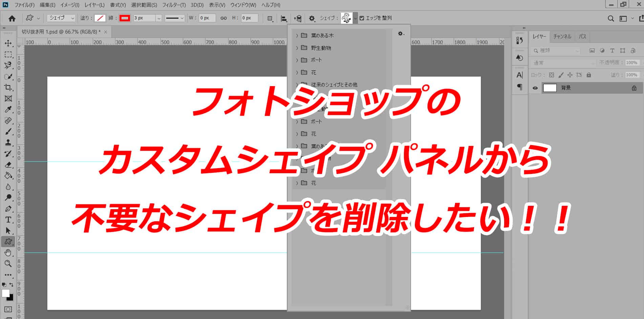Image resolution: width=644 pixels, height=319 pixels.
Task: Open the search magnifier icon
Action: tap(610, 18)
